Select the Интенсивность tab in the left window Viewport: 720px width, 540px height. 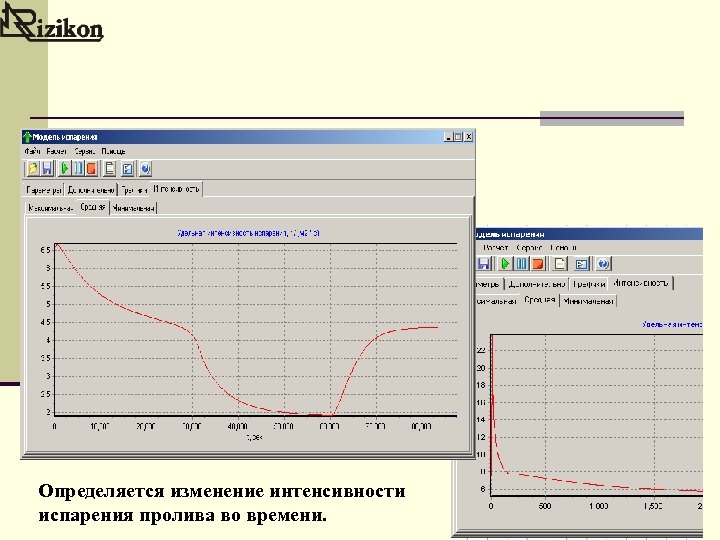tap(176, 189)
